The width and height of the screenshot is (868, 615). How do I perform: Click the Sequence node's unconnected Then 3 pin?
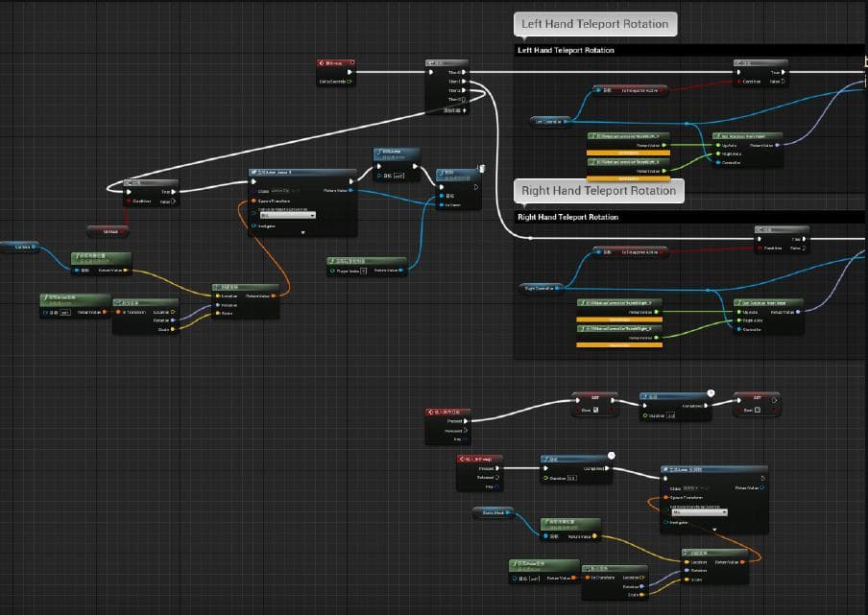(x=464, y=100)
